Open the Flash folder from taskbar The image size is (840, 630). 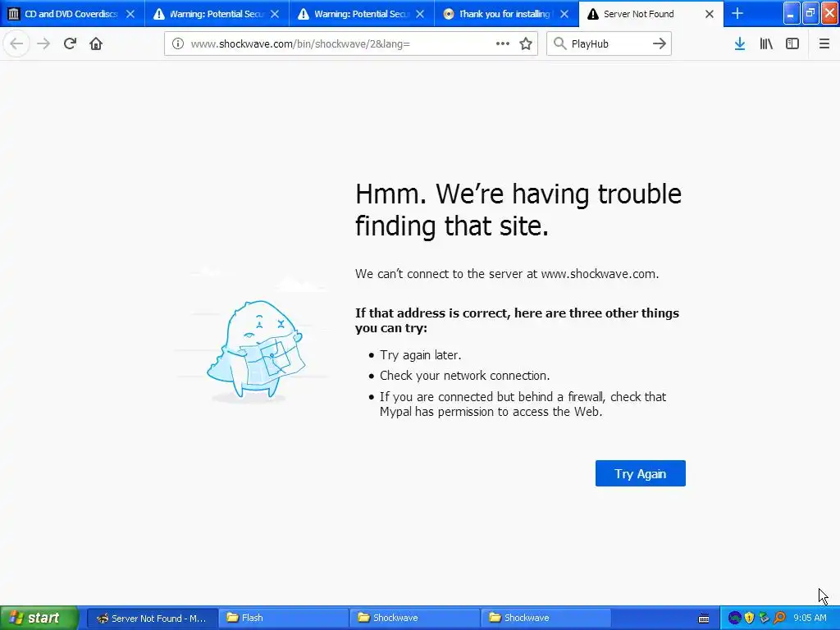pos(283,619)
